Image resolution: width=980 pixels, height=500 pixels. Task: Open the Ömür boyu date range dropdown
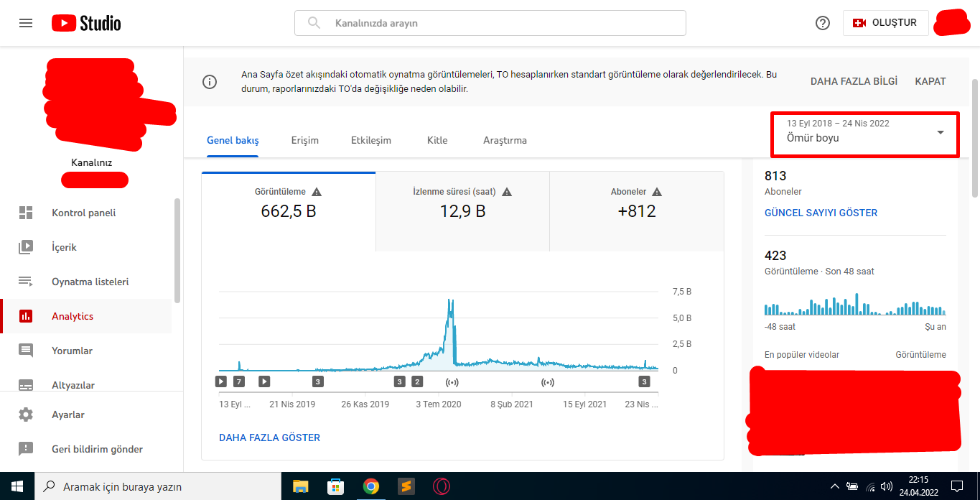(865, 134)
